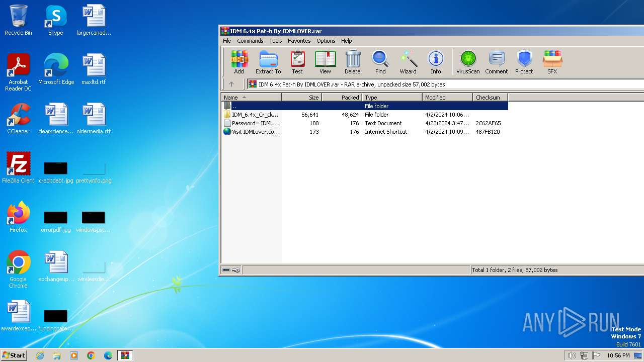Open the Tools menu

point(276,41)
